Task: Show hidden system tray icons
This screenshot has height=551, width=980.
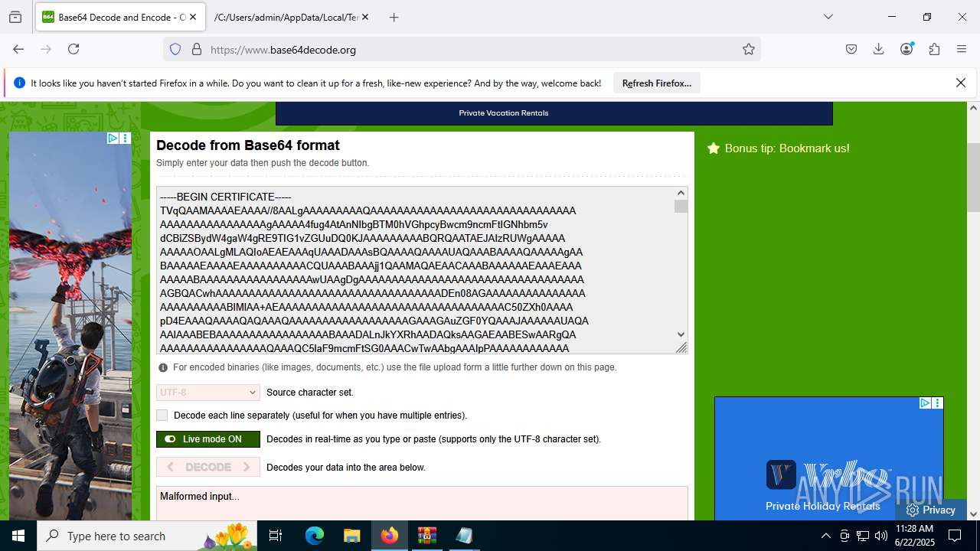Action: click(x=825, y=536)
